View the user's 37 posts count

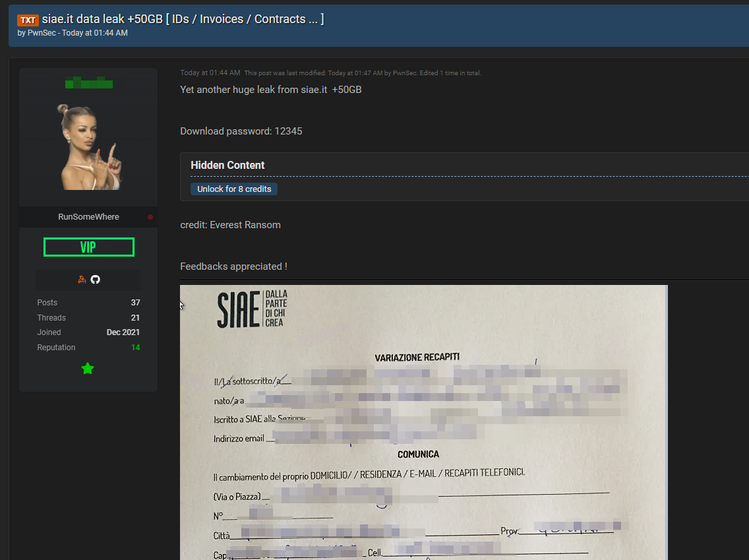pyautogui.click(x=135, y=303)
